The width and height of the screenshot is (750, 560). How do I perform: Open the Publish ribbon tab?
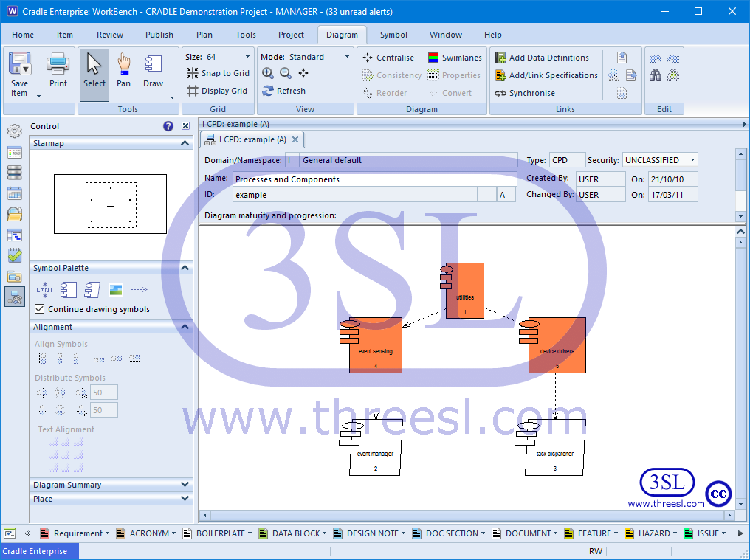pyautogui.click(x=159, y=35)
